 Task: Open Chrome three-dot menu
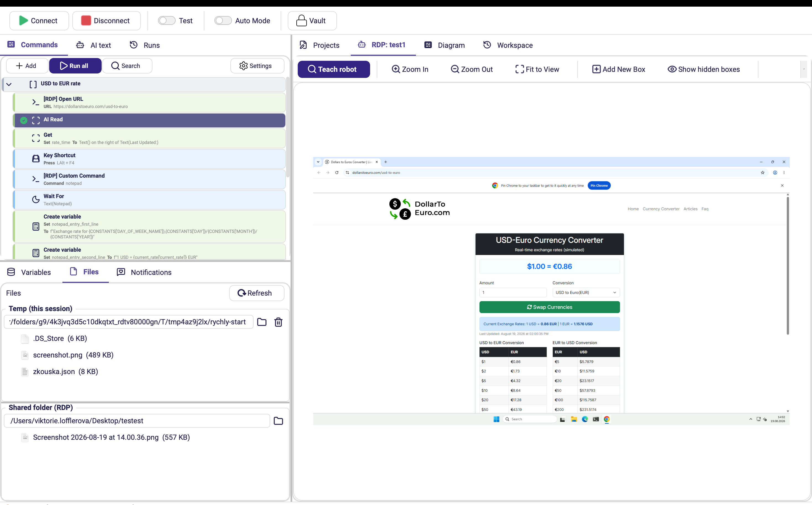point(784,173)
